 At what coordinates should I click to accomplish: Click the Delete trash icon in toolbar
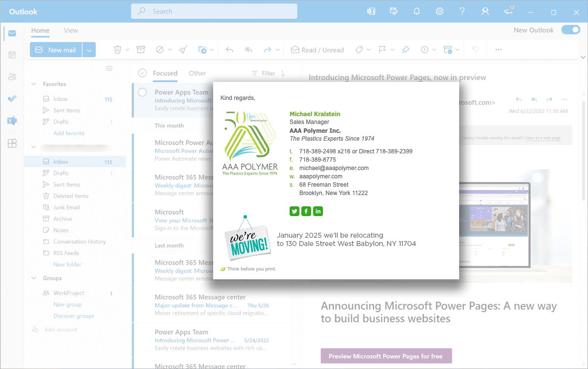click(118, 49)
